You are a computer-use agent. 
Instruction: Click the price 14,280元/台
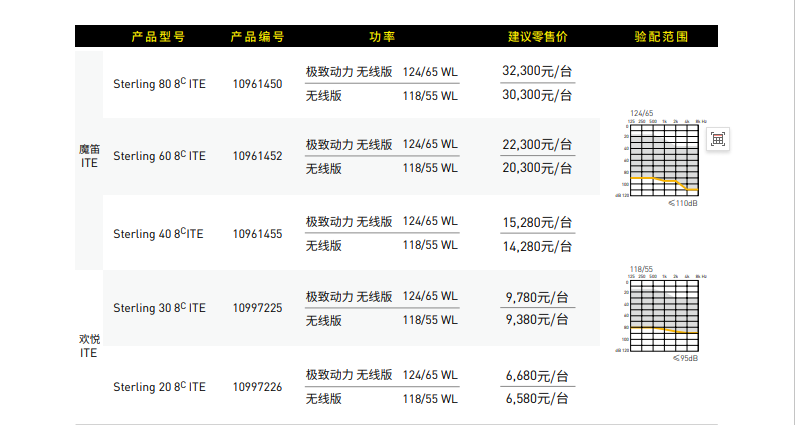(537, 246)
